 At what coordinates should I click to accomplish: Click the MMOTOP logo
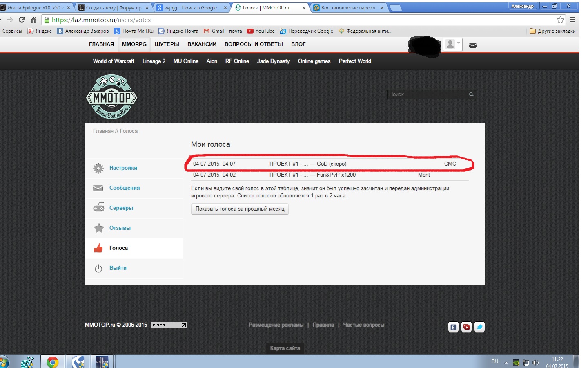point(111,97)
